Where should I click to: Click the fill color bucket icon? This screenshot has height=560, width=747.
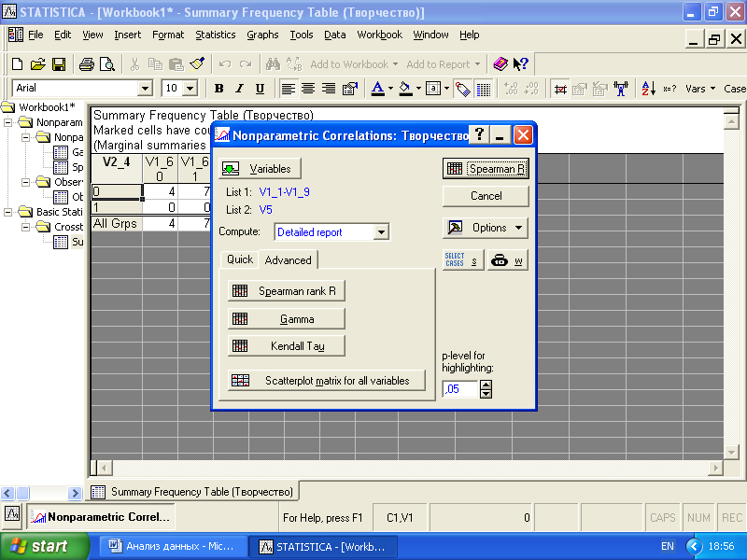coord(405,89)
